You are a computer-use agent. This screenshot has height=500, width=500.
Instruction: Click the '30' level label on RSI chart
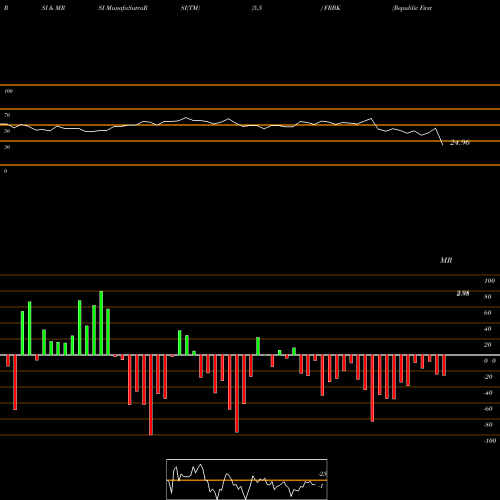click(7, 147)
